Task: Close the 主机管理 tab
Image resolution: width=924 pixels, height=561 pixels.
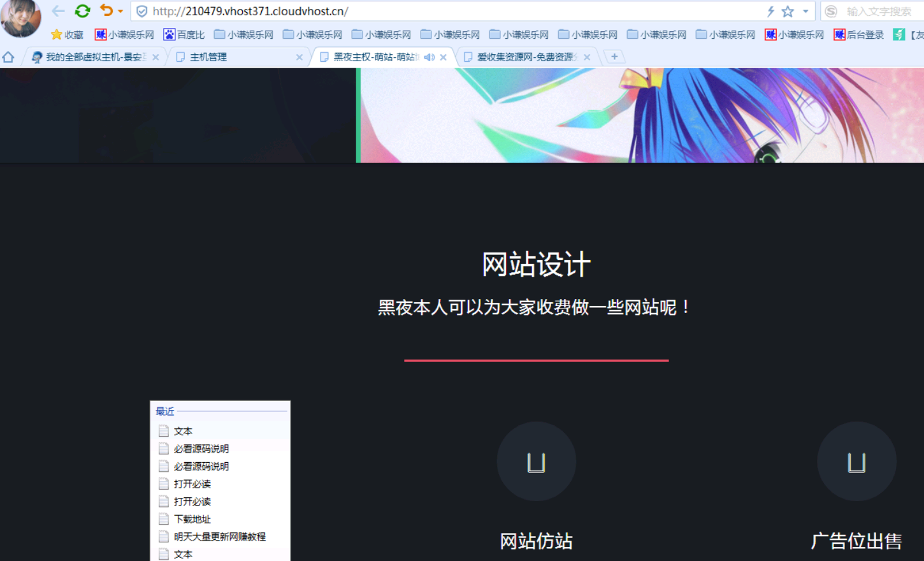Action: pos(300,57)
